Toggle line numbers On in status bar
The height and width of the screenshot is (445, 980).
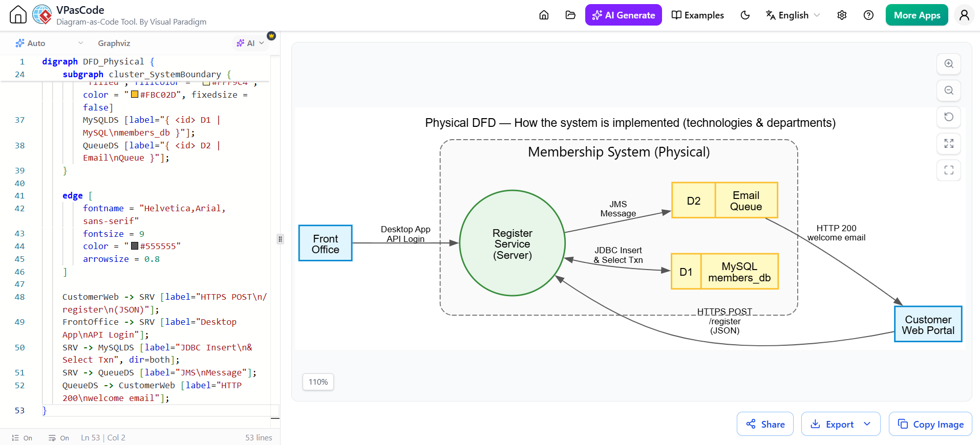point(22,438)
